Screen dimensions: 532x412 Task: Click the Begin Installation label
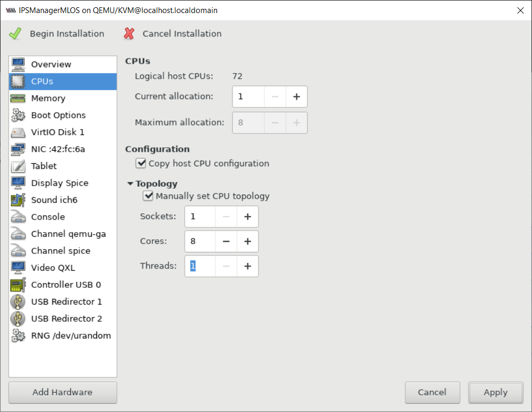[x=67, y=33]
